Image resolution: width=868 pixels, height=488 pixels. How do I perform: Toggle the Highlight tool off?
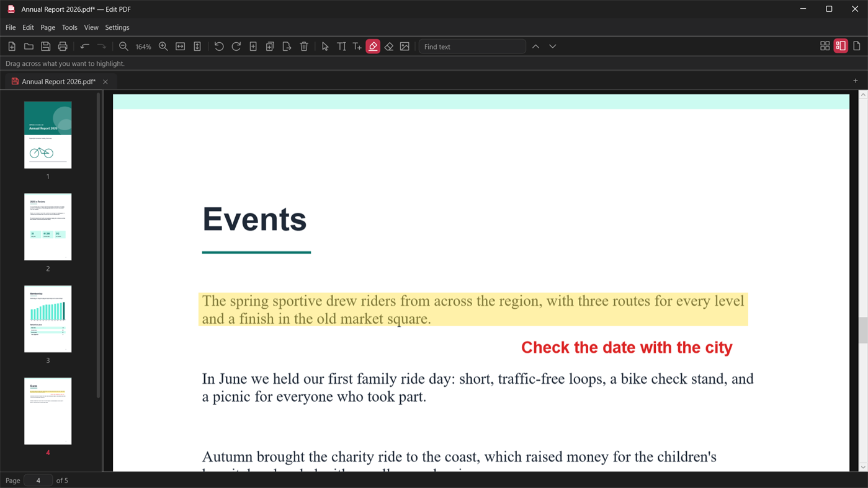click(x=373, y=47)
